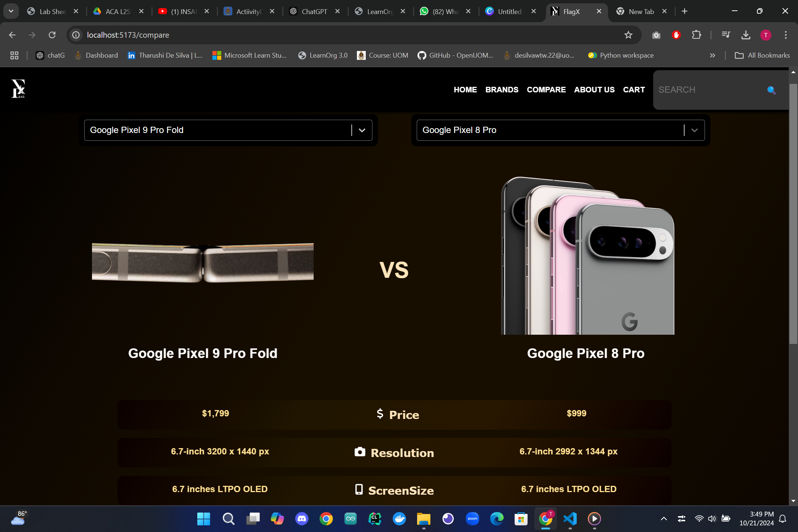Open Microsoft Edge from the taskbar

497,519
